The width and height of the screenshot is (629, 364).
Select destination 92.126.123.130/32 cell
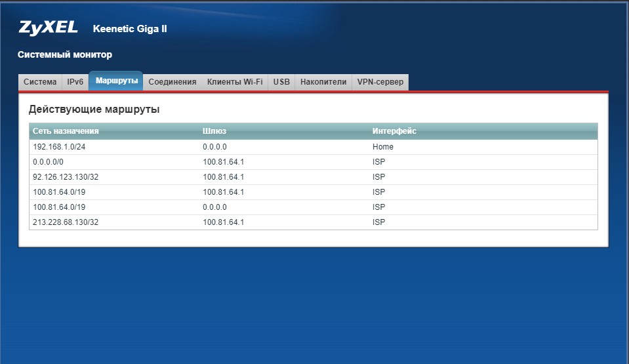(66, 177)
